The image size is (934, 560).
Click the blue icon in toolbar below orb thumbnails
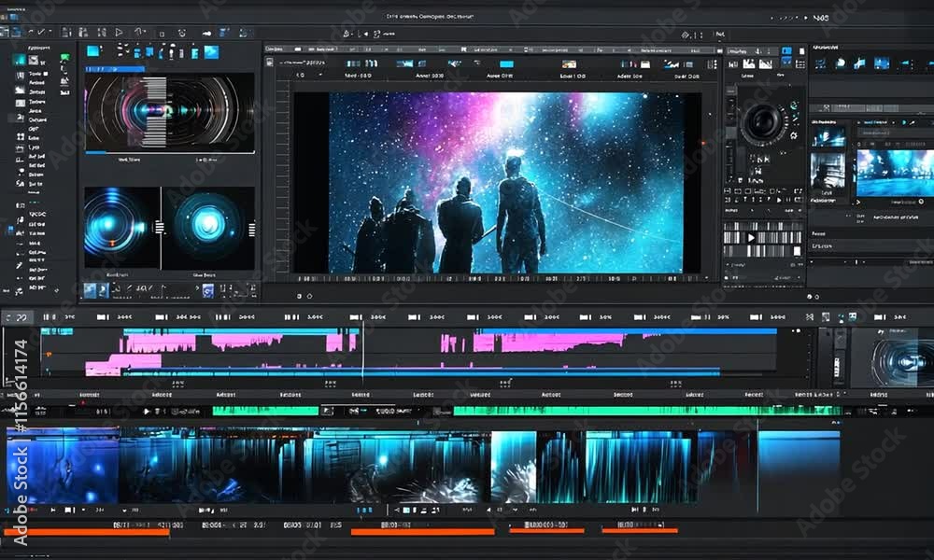pos(208,290)
